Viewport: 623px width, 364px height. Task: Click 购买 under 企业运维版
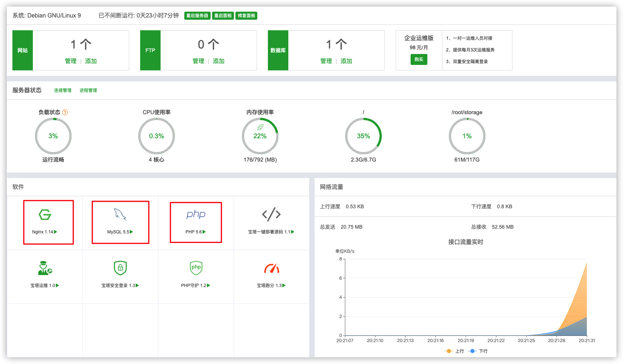pos(419,59)
